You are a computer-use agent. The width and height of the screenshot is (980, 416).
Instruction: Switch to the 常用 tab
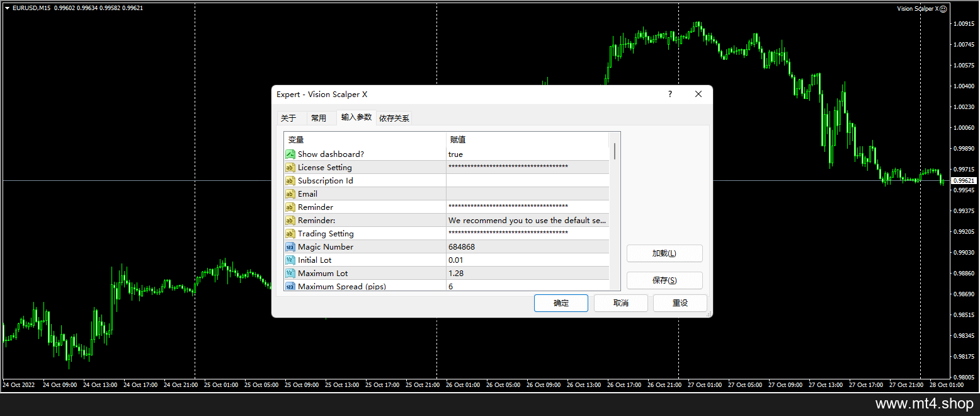click(x=319, y=118)
